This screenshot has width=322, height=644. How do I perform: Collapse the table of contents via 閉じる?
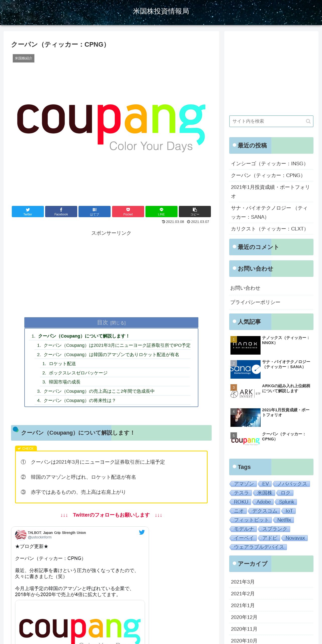(118, 323)
